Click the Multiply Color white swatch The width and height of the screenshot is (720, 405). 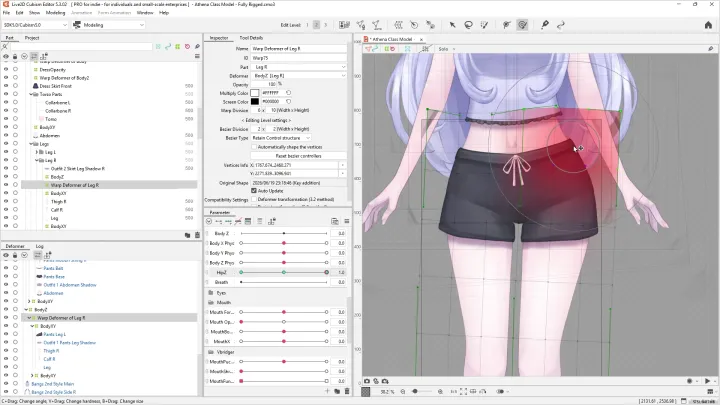pos(255,93)
